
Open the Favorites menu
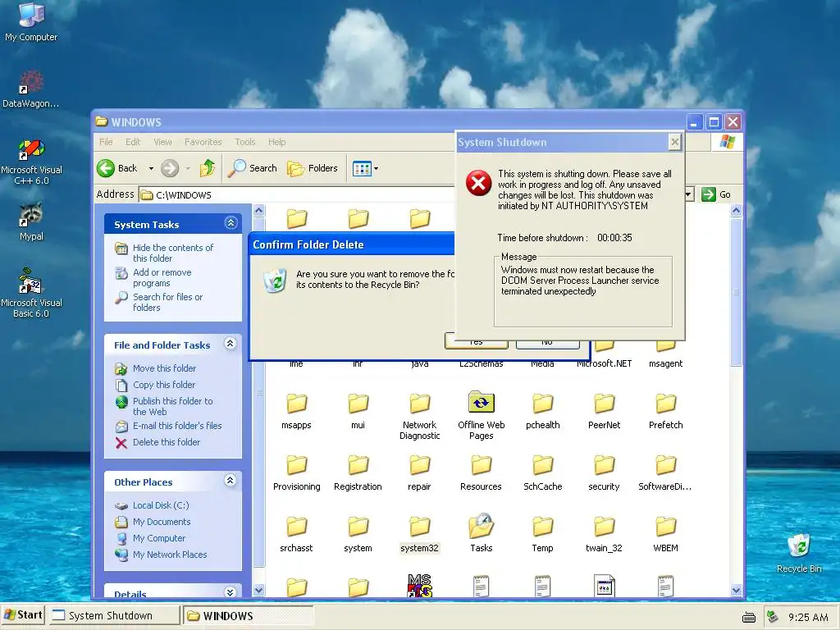(x=203, y=142)
